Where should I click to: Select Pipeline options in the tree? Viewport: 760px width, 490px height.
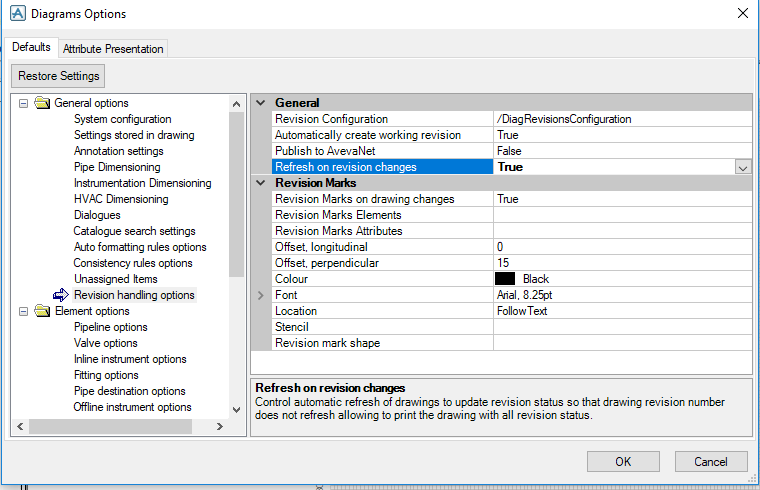click(x=110, y=327)
